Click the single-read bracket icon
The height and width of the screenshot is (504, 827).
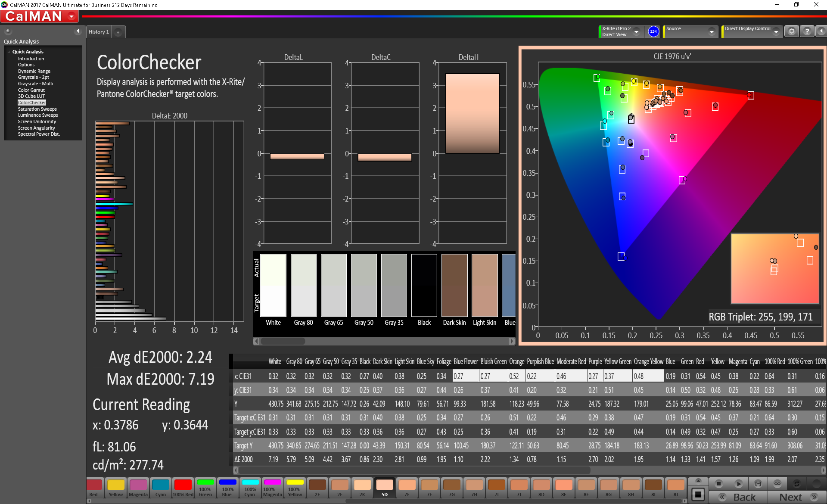[x=758, y=483]
